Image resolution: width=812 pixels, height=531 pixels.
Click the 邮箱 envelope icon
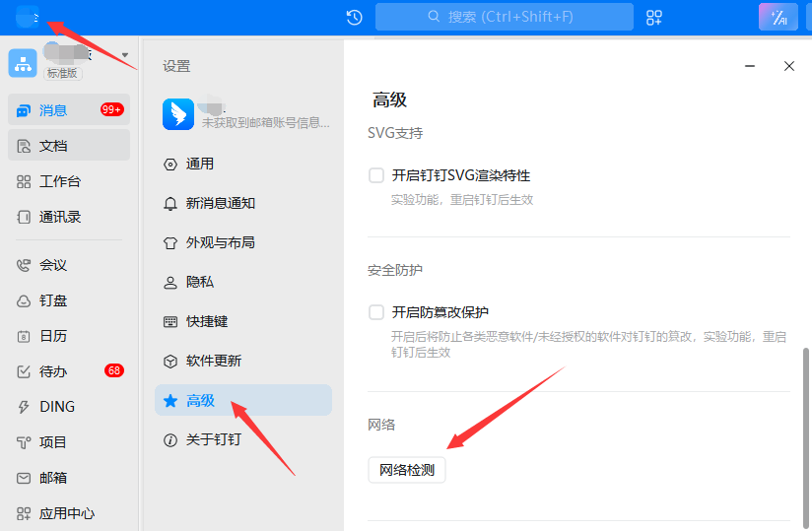pos(24,478)
